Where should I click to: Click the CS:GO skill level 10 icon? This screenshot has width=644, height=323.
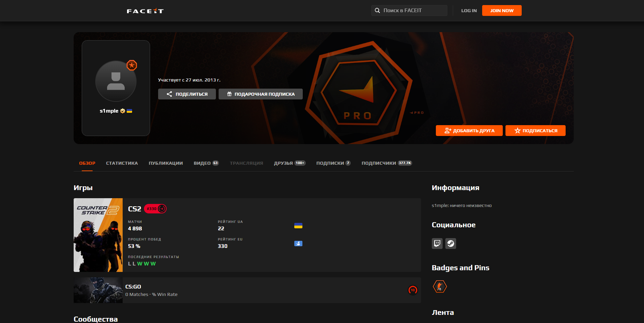pos(413,290)
